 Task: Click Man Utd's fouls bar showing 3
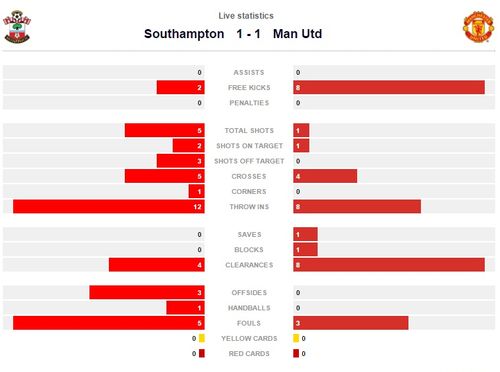tap(351, 323)
